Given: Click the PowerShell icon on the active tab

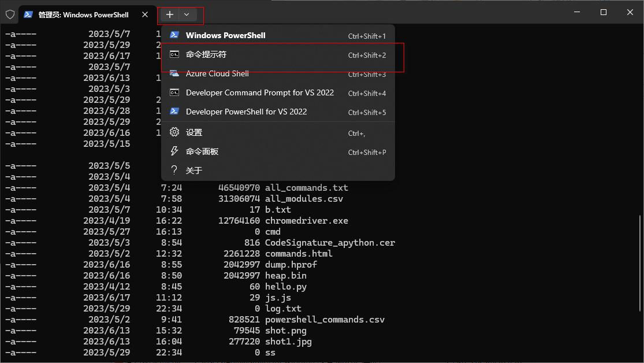Looking at the screenshot, I should point(28,14).
